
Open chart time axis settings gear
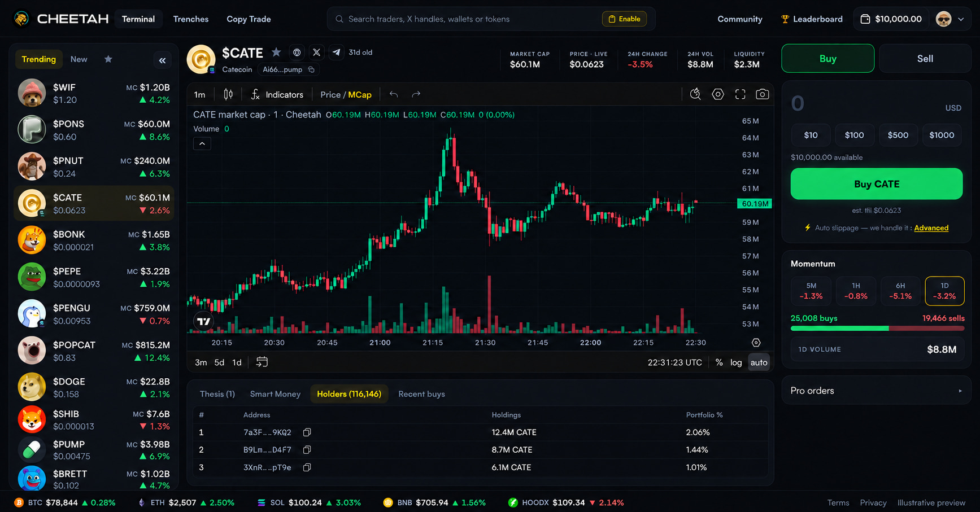tap(756, 343)
